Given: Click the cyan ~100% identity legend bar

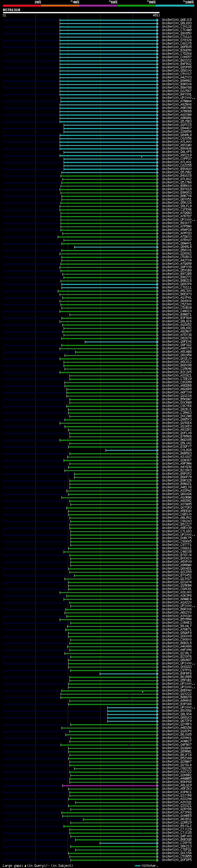Looking at the screenshot, I should click(x=175, y=6).
